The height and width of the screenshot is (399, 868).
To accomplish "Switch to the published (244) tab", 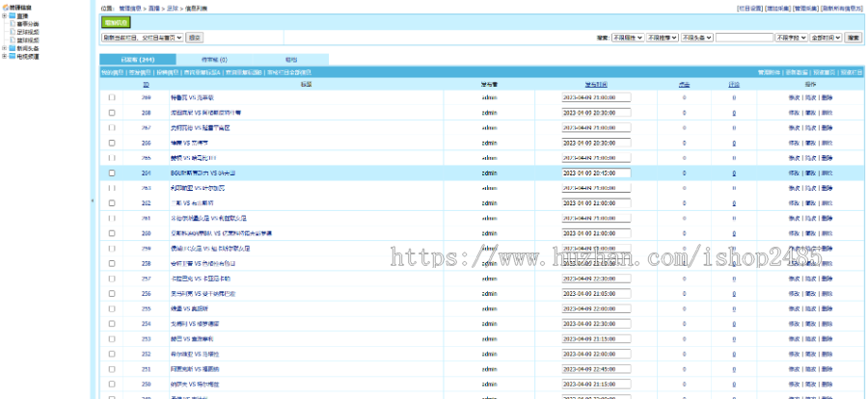I will coord(137,59).
